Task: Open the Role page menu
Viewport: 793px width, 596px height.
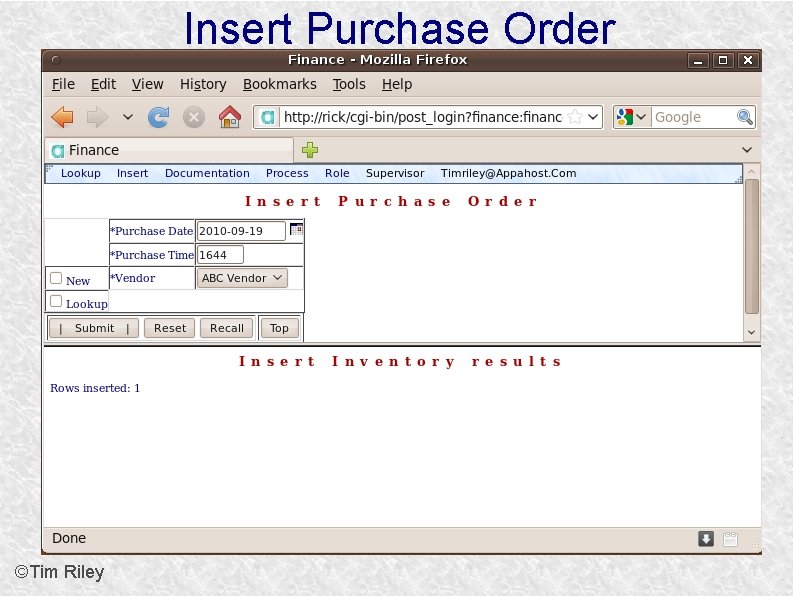Action: (x=337, y=173)
